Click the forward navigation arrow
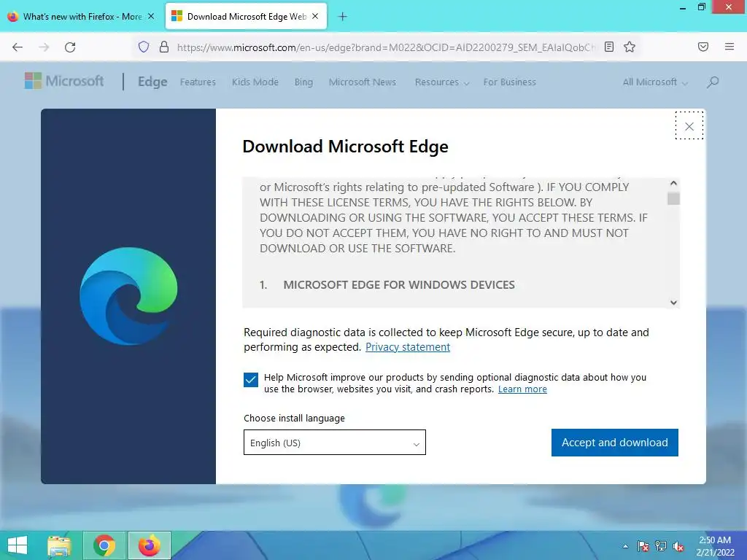 tap(44, 47)
